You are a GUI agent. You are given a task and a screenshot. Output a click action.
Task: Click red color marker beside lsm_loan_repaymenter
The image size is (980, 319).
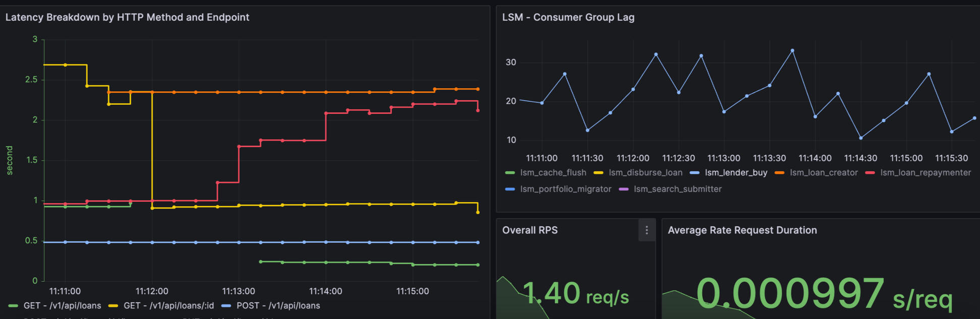869,173
